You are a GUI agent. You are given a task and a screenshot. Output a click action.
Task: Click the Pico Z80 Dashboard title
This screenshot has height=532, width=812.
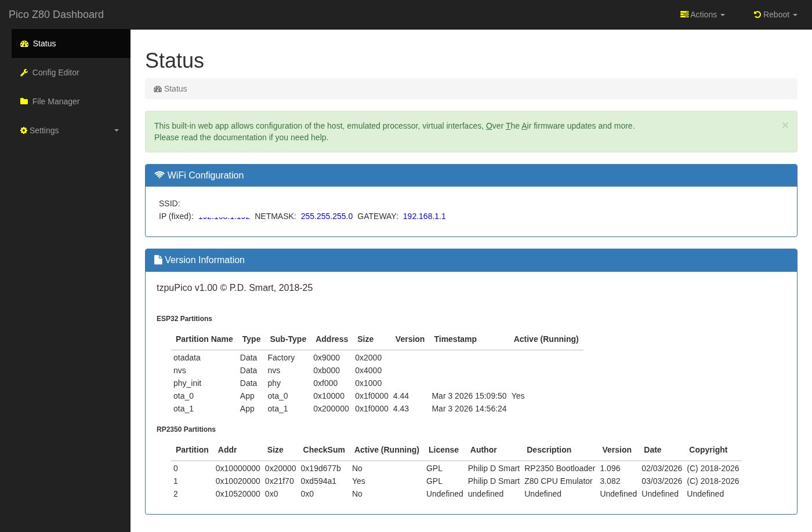click(x=56, y=14)
